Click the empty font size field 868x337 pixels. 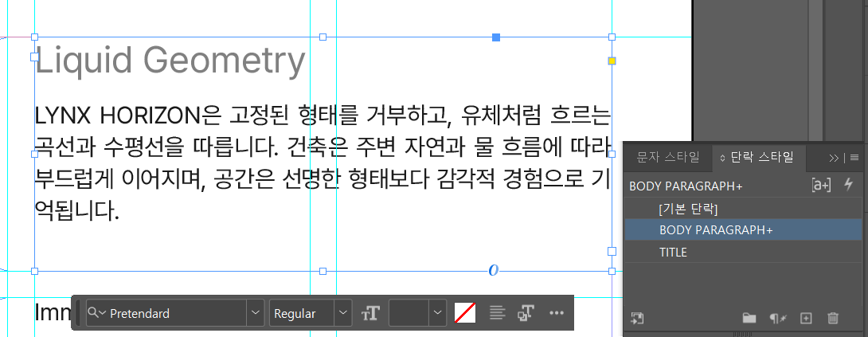409,313
